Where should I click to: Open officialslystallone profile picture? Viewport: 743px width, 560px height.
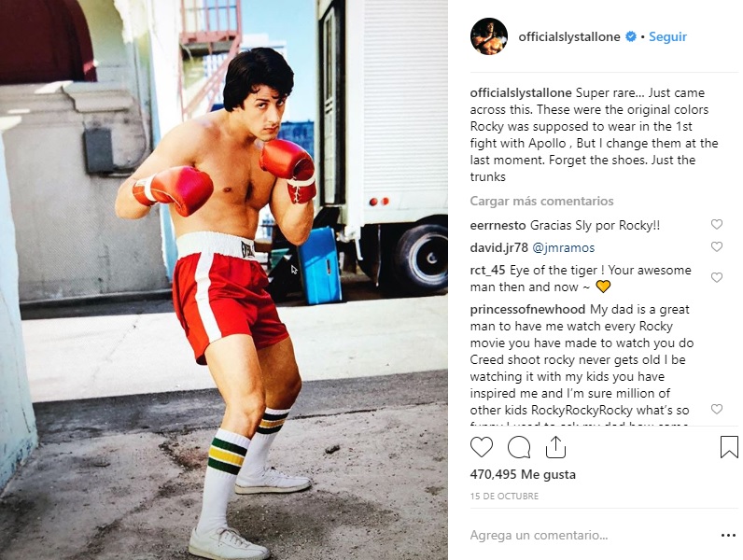pos(489,36)
